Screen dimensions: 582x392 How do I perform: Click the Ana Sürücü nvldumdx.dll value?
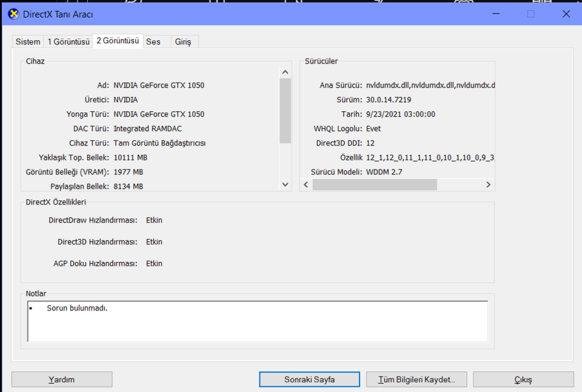430,85
